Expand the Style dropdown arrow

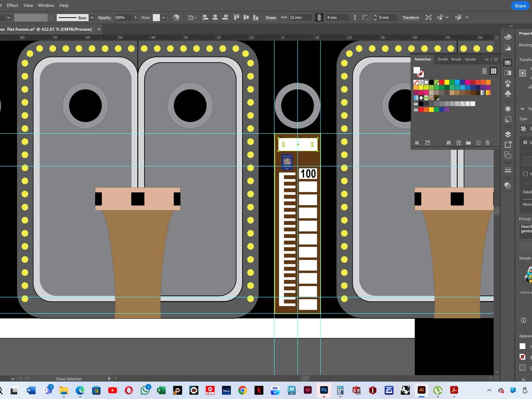click(x=163, y=17)
